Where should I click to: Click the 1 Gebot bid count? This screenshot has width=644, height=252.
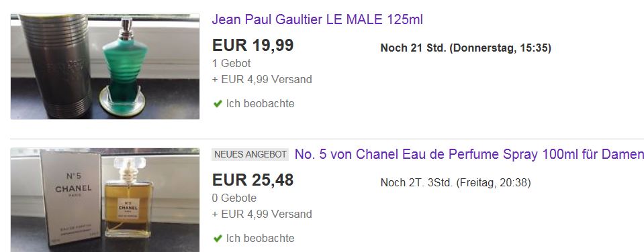(x=231, y=64)
